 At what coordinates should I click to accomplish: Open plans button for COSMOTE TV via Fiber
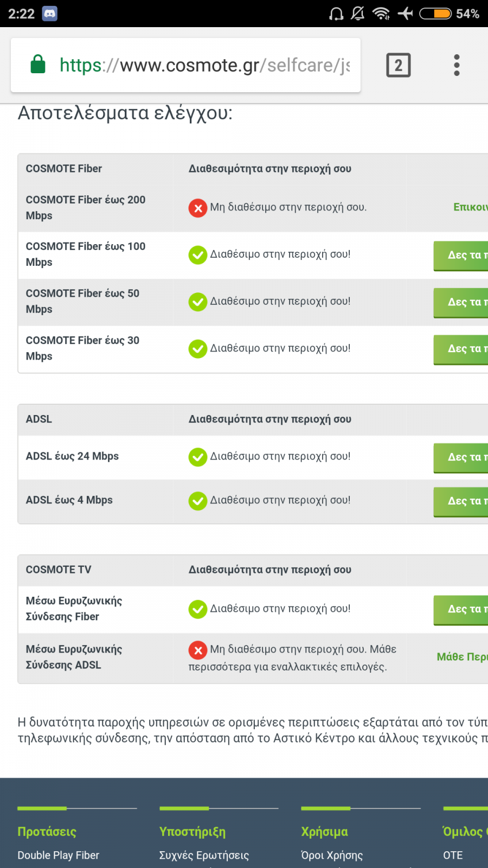(x=461, y=610)
